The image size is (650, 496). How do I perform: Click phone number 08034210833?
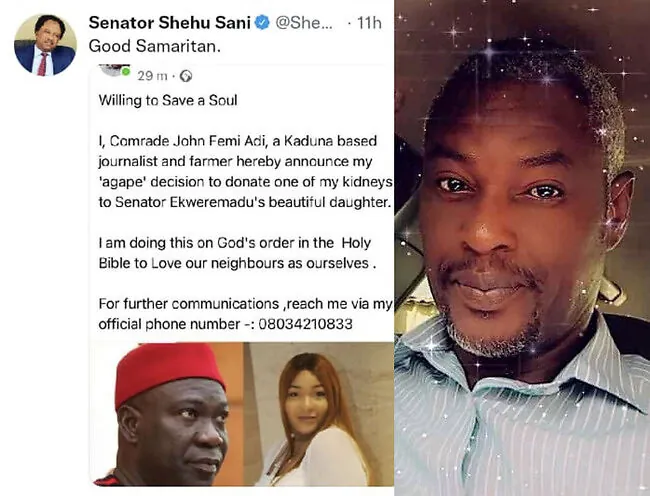pyautogui.click(x=306, y=324)
